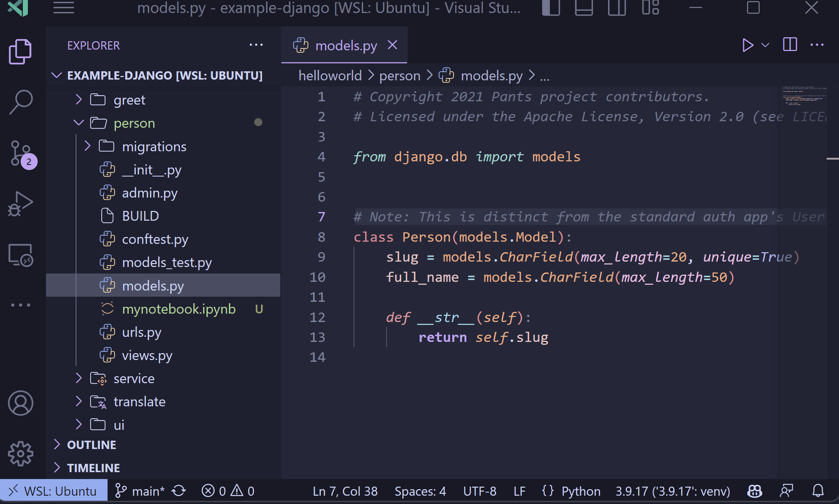This screenshot has width=839, height=504.
Task: Click line number 8 in gutter
Action: pos(322,237)
